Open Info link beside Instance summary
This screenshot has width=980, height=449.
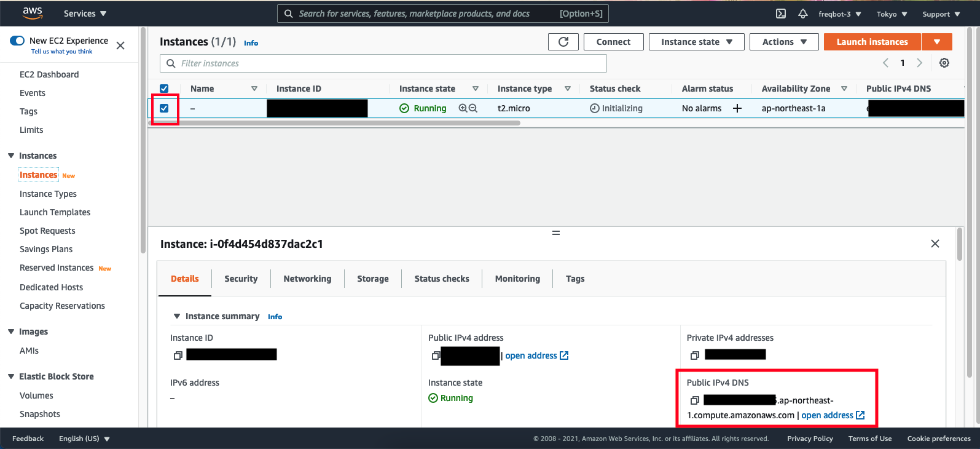(275, 317)
